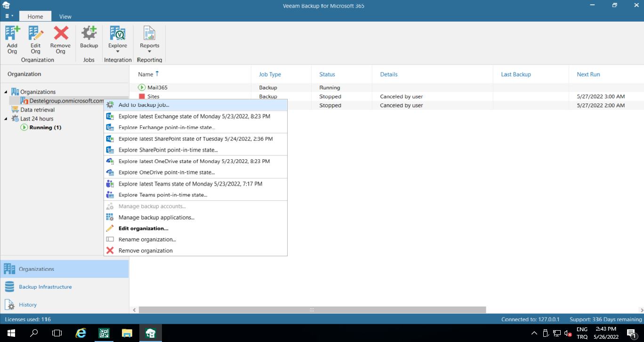The image size is (644, 342).
Task: Click the Edit Org ribbon icon
Action: click(x=36, y=40)
